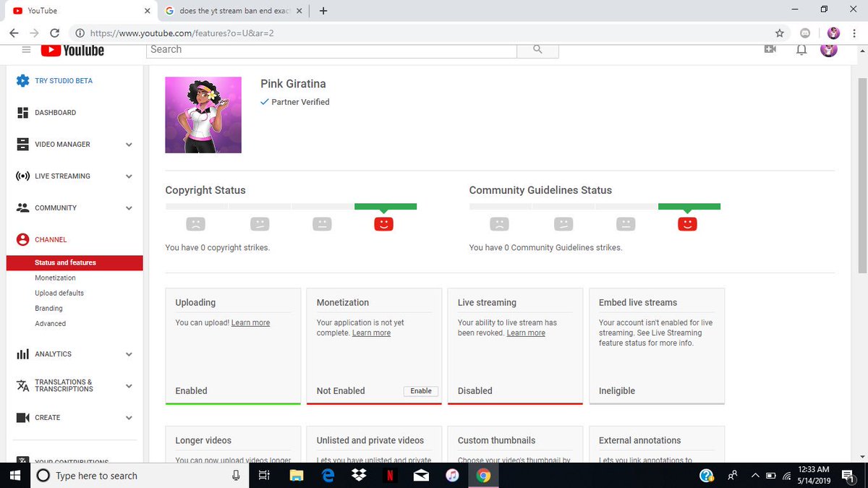Open the Advanced channel settings item
The height and width of the screenshot is (488, 868).
coord(50,323)
